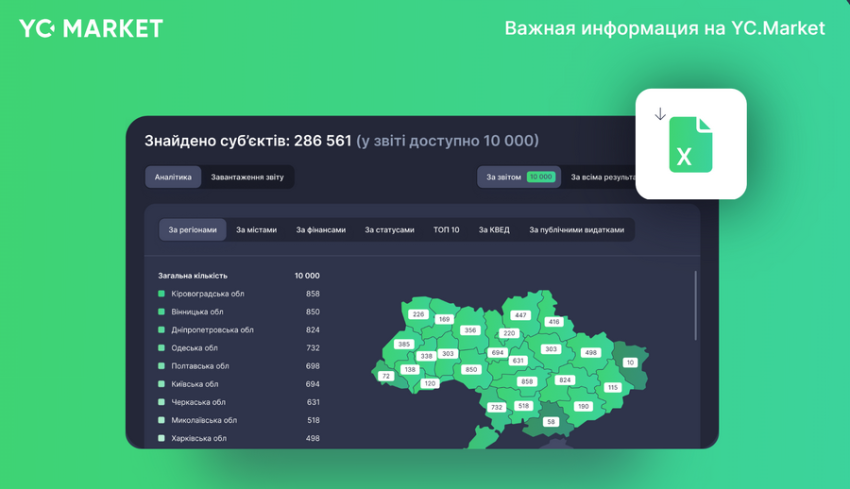This screenshot has width=850, height=489.
Task: Click the 732 map label
Action: point(497,408)
